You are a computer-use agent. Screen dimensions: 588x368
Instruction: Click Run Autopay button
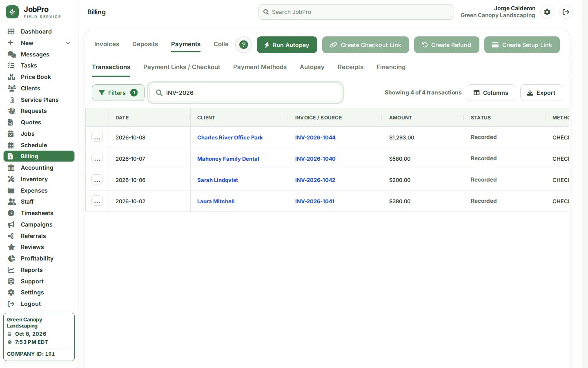tap(287, 45)
